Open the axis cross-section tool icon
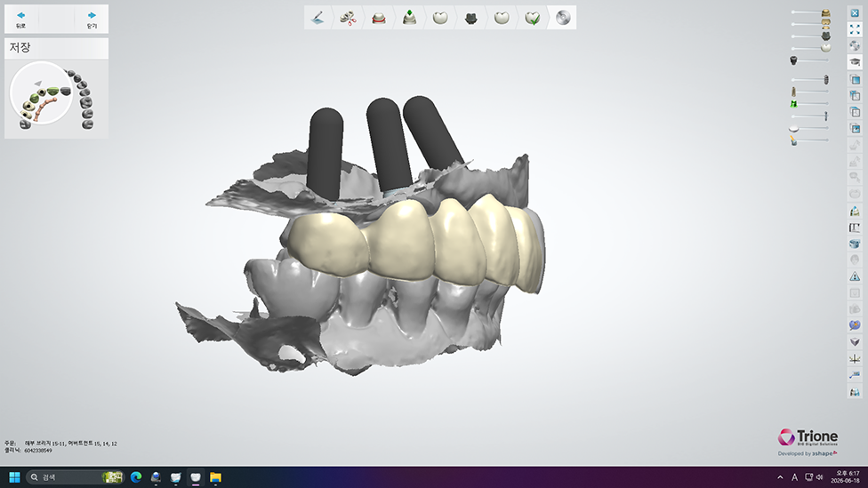This screenshot has height=488, width=868. tap(855, 358)
